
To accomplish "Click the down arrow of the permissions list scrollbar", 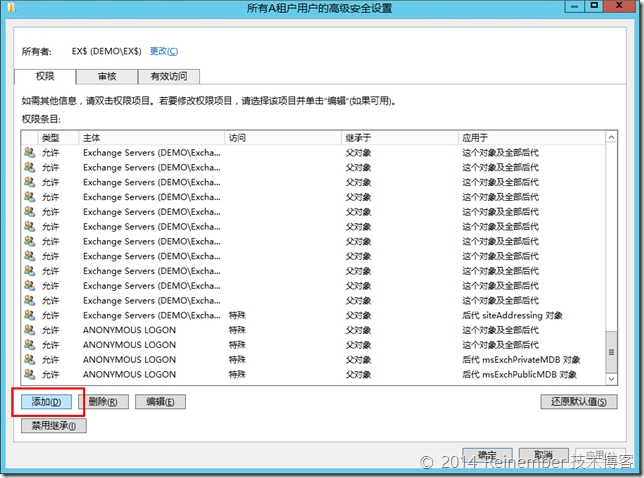I will click(x=611, y=379).
